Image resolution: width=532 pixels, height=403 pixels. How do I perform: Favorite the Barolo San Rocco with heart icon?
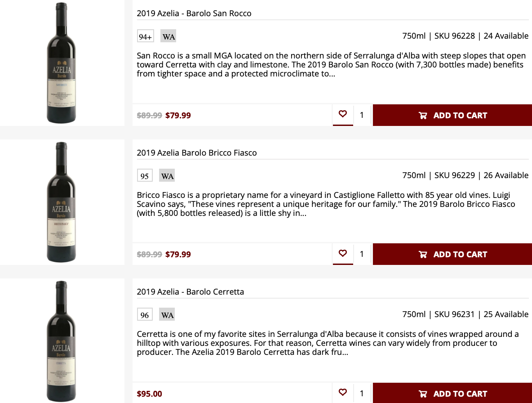(343, 114)
